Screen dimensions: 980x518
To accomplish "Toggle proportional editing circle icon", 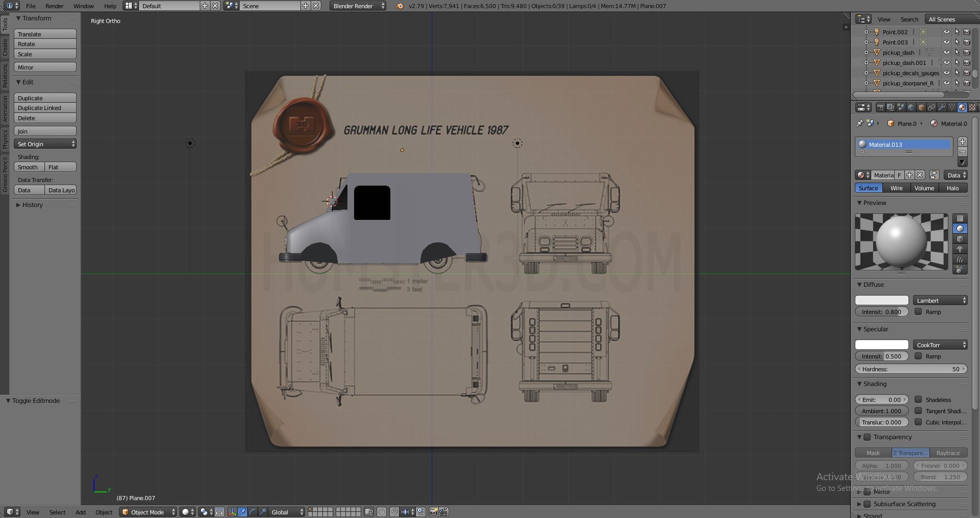I will click(x=382, y=512).
